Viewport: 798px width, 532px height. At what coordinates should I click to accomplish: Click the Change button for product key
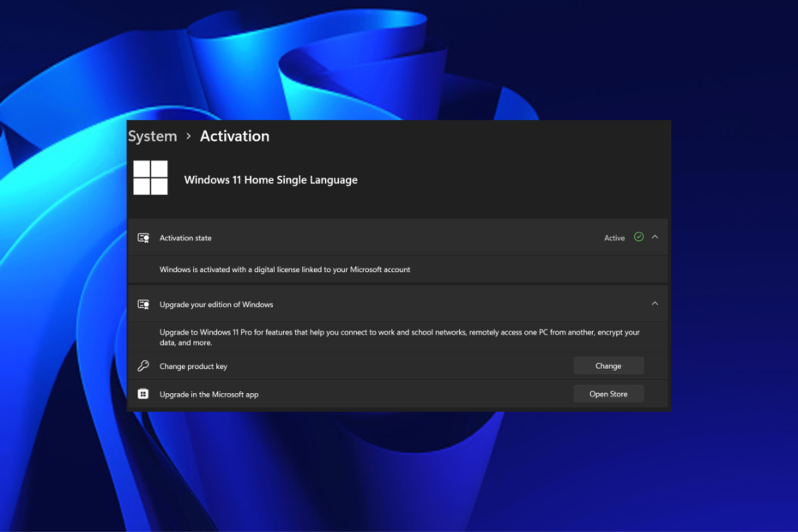click(x=608, y=365)
